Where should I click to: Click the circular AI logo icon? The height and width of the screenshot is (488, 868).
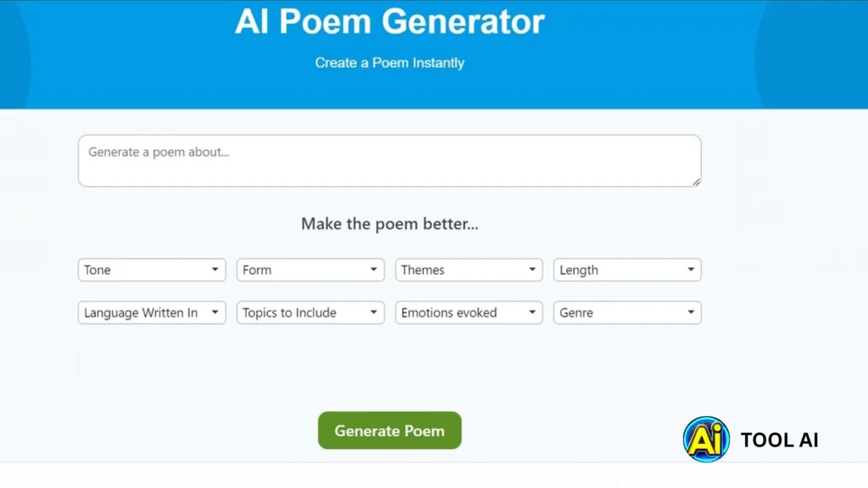(x=706, y=439)
